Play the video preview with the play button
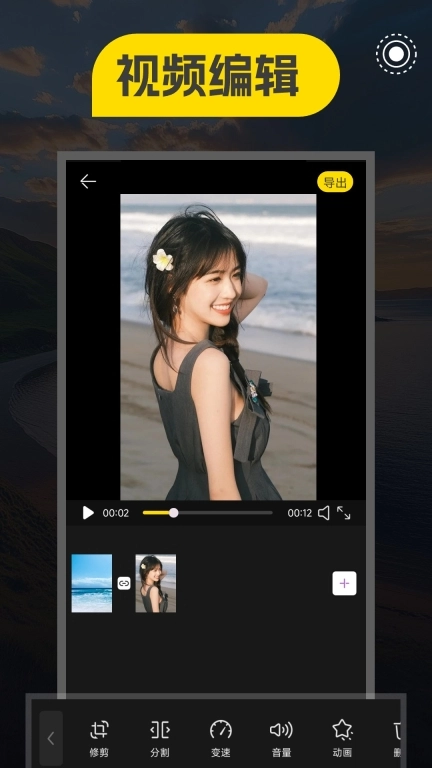The width and height of the screenshot is (432, 768). 88,513
